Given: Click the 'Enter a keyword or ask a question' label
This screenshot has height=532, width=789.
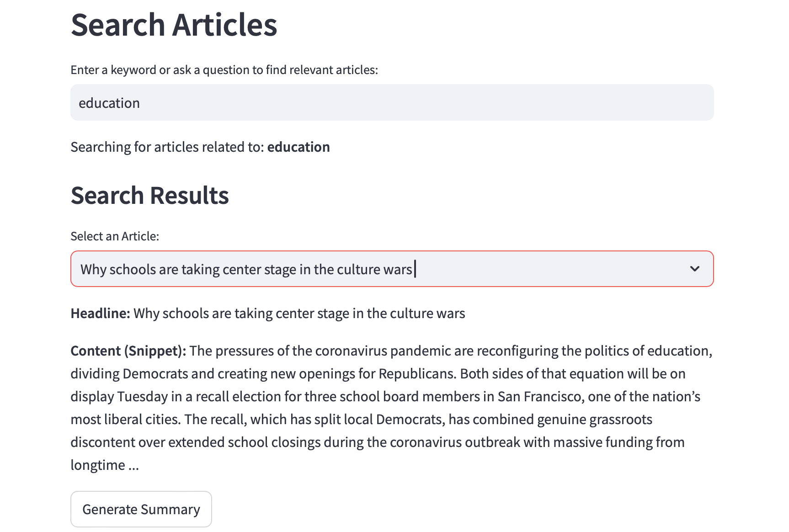Looking at the screenshot, I should [224, 70].
